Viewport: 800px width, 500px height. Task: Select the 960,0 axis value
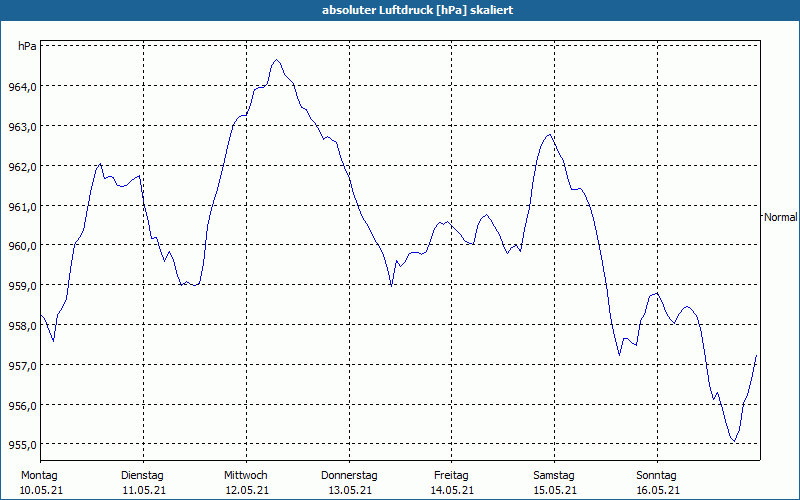(22, 246)
